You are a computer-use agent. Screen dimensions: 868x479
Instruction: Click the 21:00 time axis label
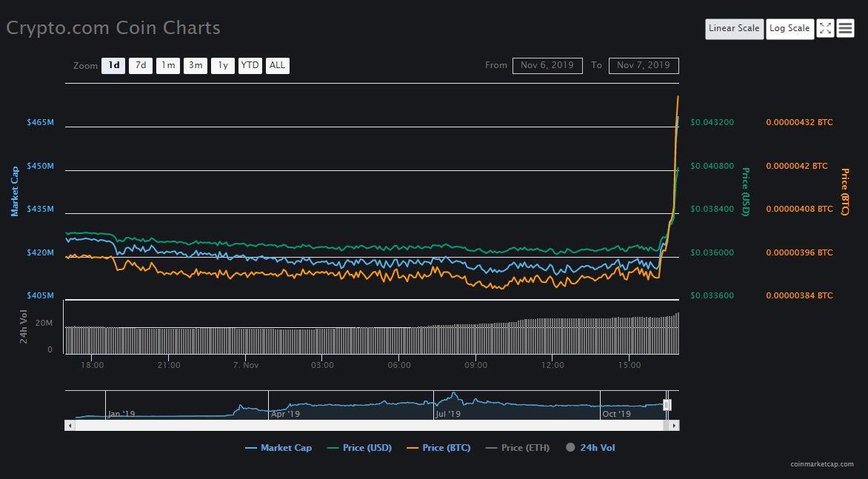pos(169,365)
